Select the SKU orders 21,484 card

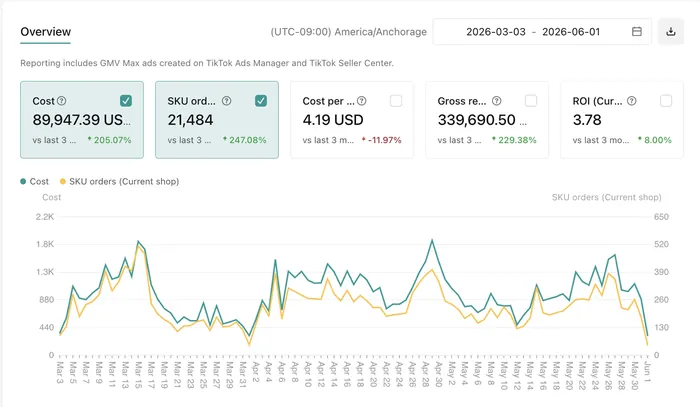217,120
